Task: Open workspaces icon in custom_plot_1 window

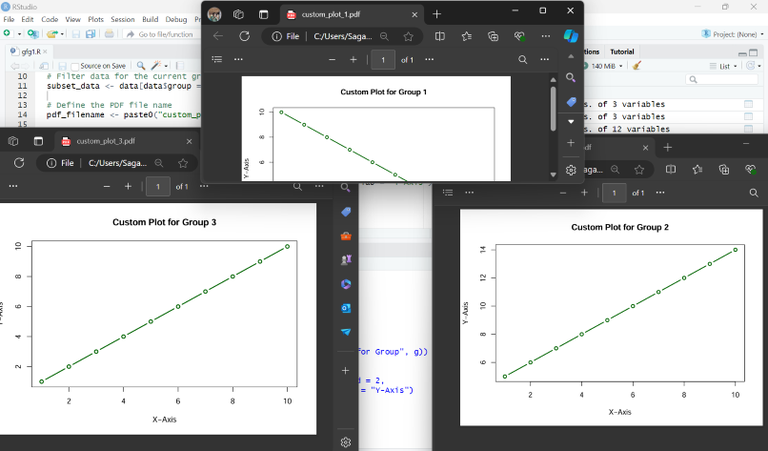Action: [239, 14]
